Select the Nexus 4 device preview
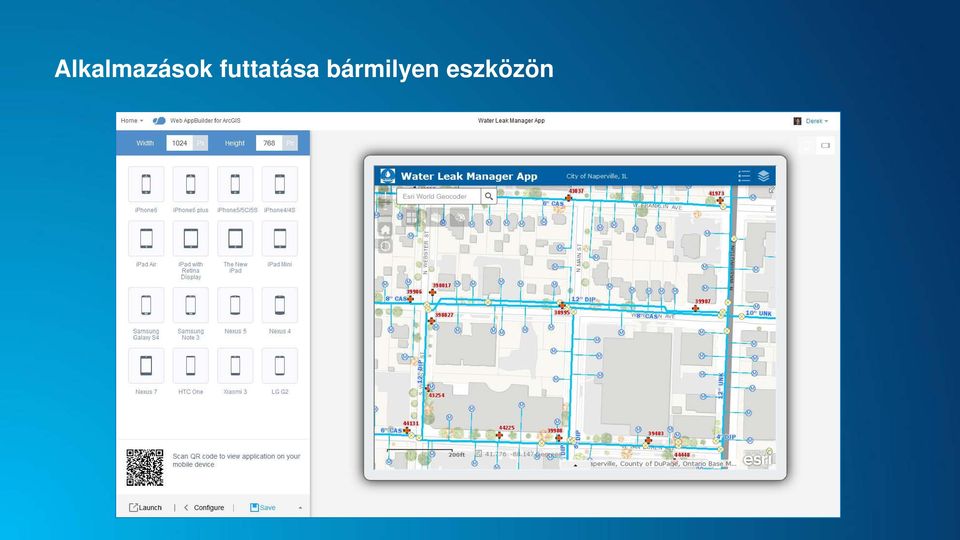 tap(280, 305)
